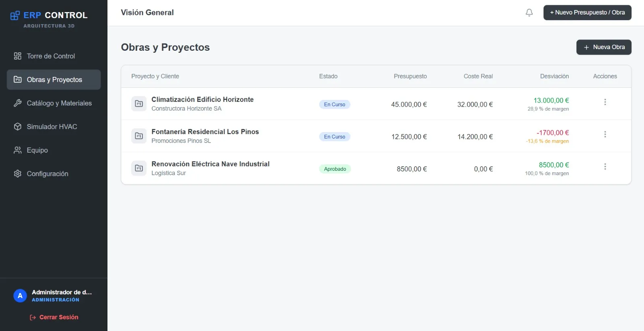
Task: Click -13,6 % de margen text
Action: [x=547, y=141]
